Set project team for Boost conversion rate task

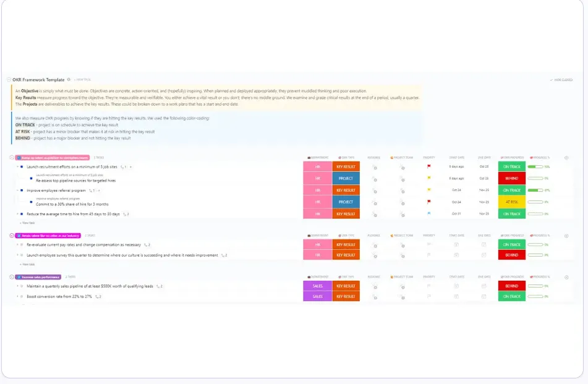[x=402, y=297]
